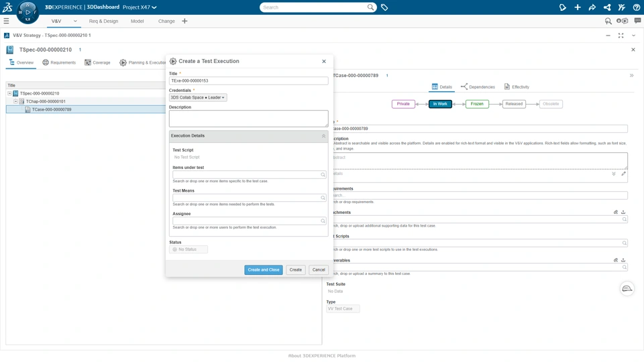Click search icon in Test Means field
644x362 pixels.
pyautogui.click(x=323, y=197)
